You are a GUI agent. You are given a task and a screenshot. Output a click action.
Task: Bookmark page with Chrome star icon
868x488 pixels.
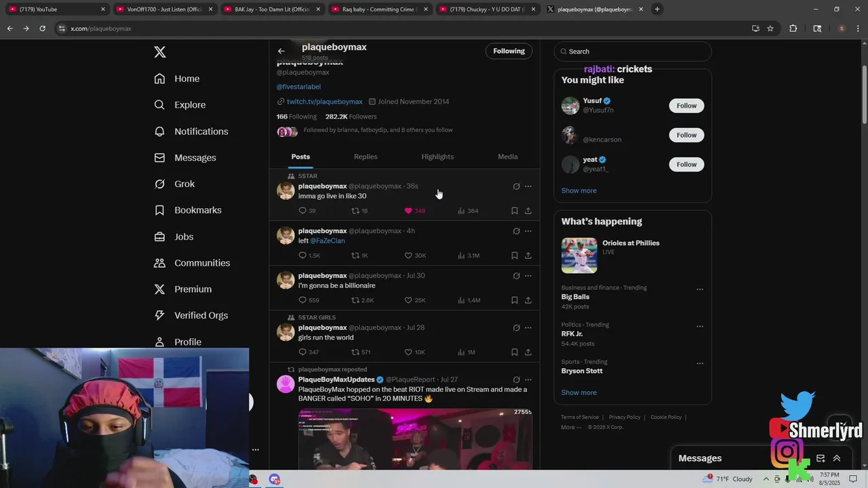(770, 28)
